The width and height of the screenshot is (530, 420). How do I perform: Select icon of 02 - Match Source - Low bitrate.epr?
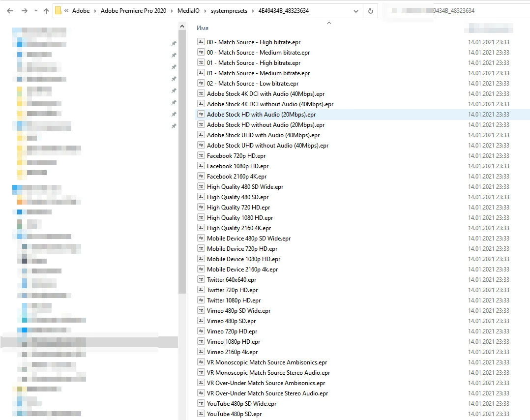[x=201, y=83]
